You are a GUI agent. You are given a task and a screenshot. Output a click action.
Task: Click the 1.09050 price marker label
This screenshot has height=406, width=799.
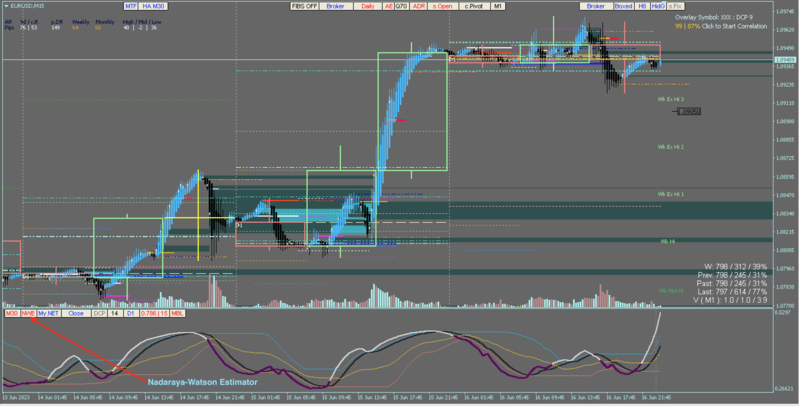689,111
